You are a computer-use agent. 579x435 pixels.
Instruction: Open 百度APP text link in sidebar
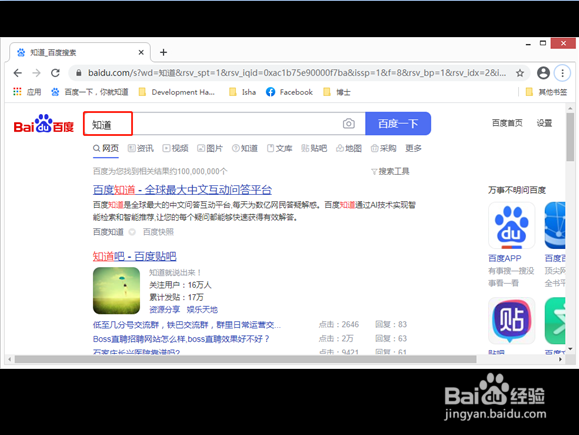click(x=504, y=258)
